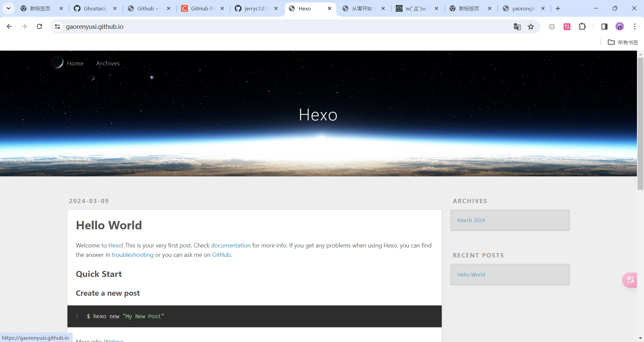Open the documentation link
Image resolution: width=644 pixels, height=342 pixels.
231,245
